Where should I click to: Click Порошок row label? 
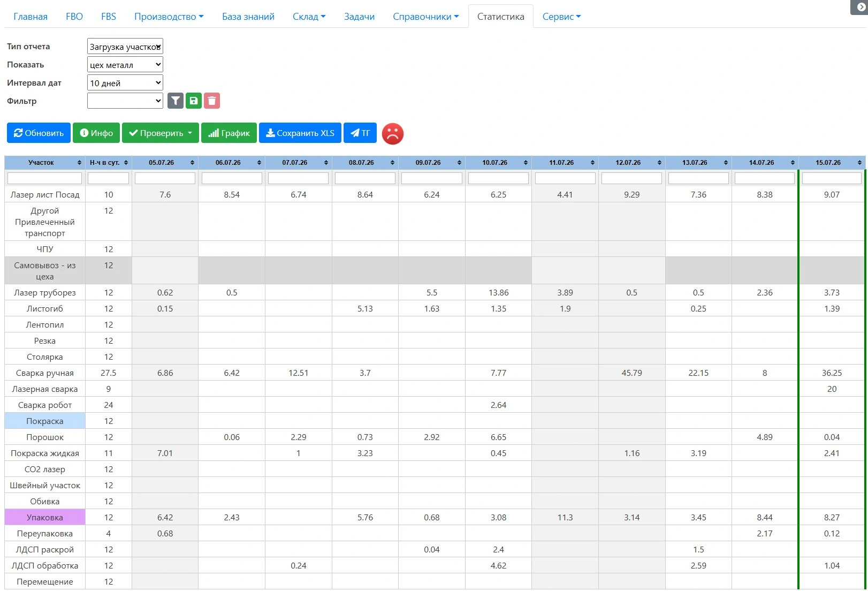click(45, 437)
